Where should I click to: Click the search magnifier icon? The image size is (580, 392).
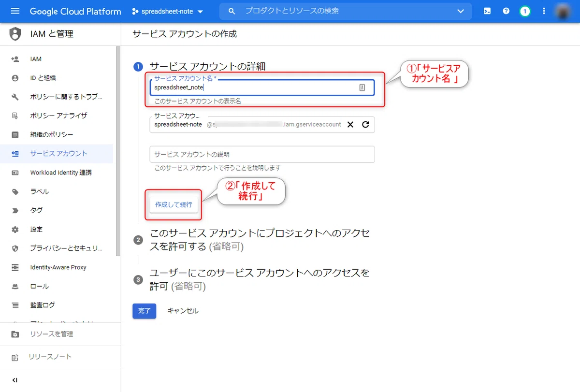click(232, 11)
